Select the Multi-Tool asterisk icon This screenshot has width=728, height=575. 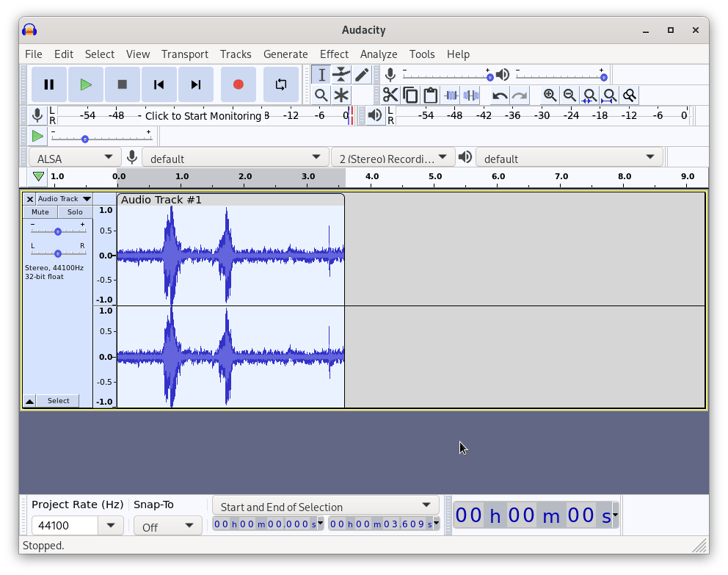point(341,95)
